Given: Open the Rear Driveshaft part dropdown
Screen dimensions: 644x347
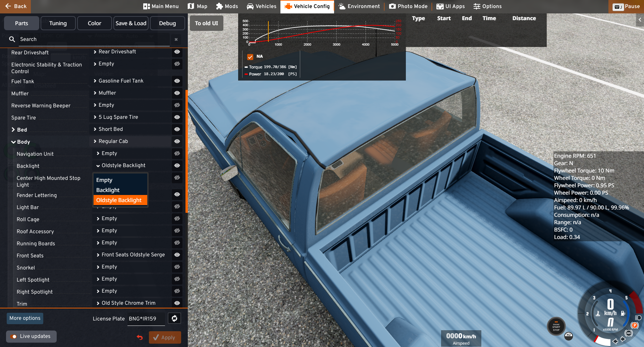Looking at the screenshot, I should [131, 52].
